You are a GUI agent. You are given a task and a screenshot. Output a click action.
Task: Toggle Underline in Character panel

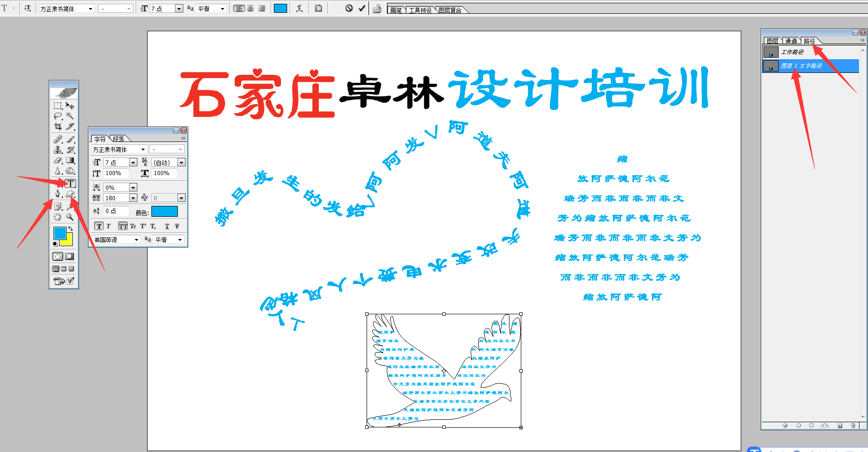coord(167,226)
